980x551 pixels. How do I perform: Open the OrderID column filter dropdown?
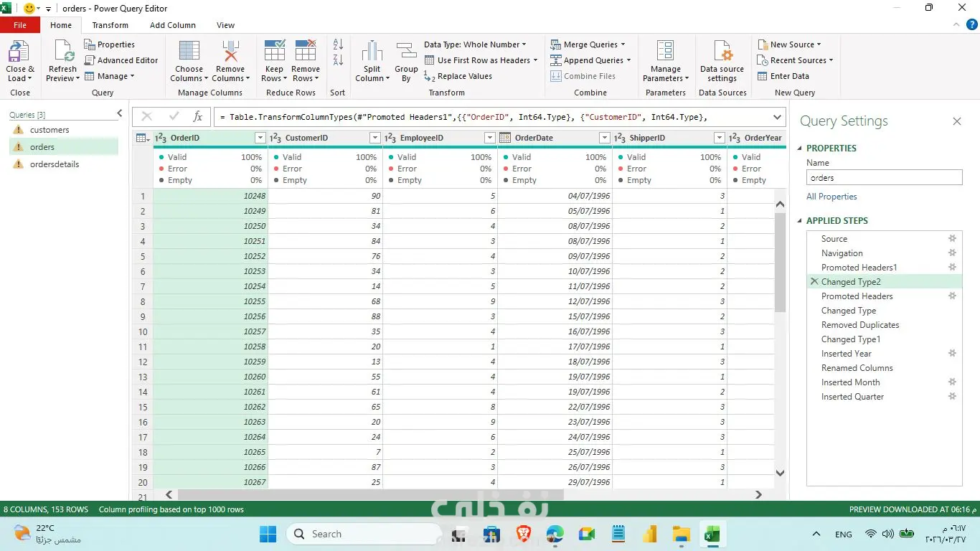260,138
